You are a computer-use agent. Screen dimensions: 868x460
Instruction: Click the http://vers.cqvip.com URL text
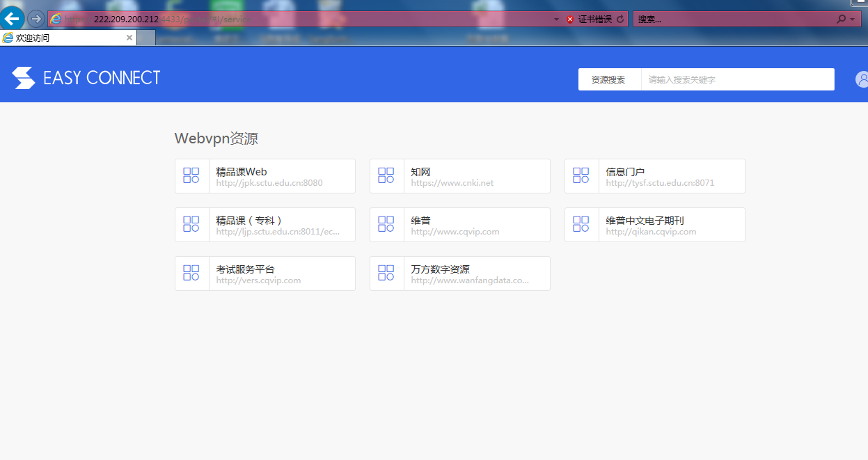point(258,280)
